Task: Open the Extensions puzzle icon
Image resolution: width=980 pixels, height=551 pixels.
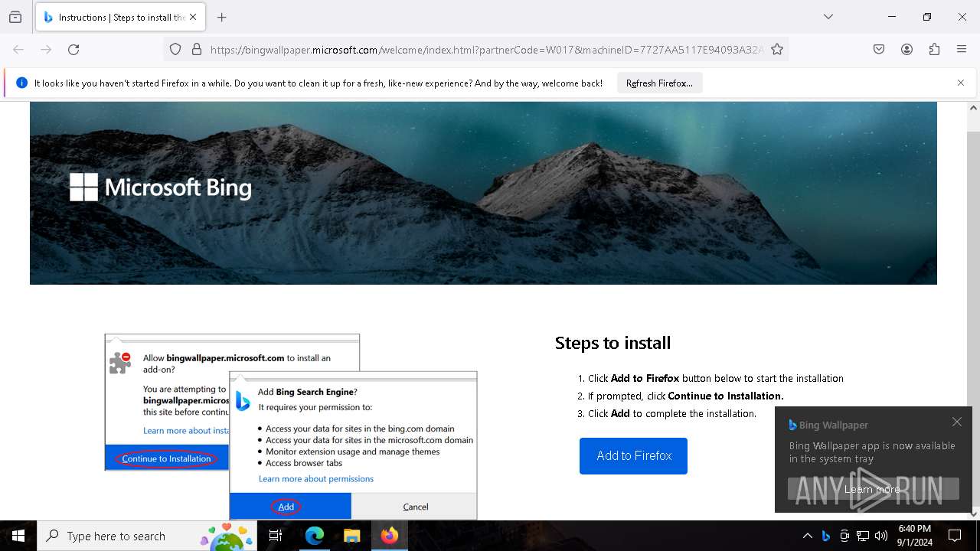Action: (x=934, y=49)
